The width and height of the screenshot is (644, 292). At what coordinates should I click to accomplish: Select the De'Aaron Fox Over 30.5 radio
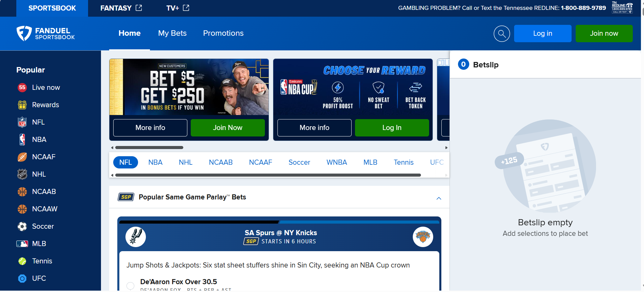tap(130, 286)
